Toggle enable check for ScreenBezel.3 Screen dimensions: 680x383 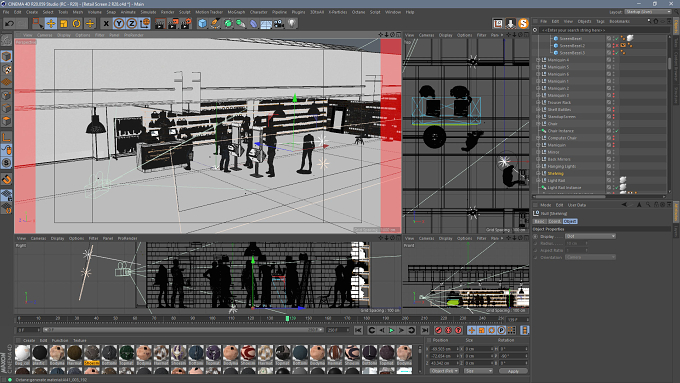[617, 53]
